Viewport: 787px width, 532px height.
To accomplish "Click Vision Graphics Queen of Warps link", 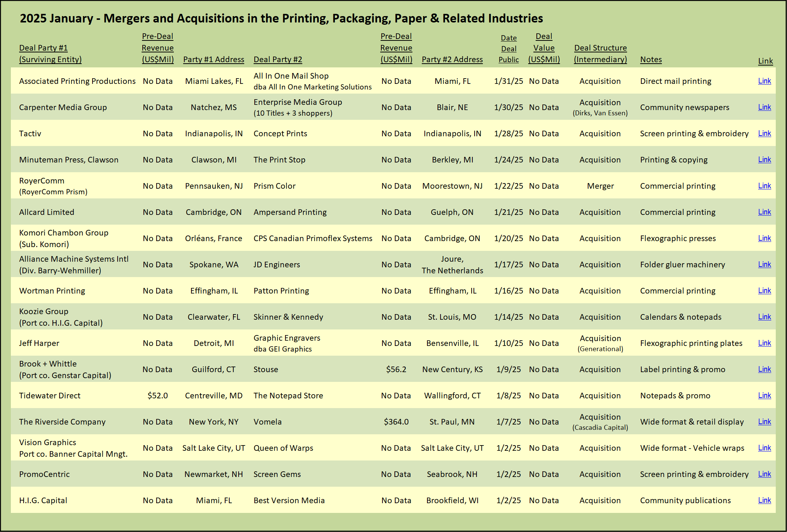I will [x=764, y=448].
